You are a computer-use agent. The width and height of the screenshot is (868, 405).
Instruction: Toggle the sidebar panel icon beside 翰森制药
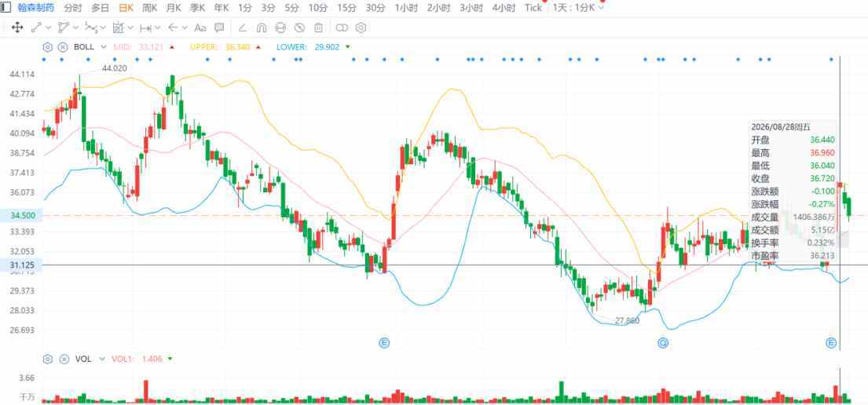tap(6, 8)
